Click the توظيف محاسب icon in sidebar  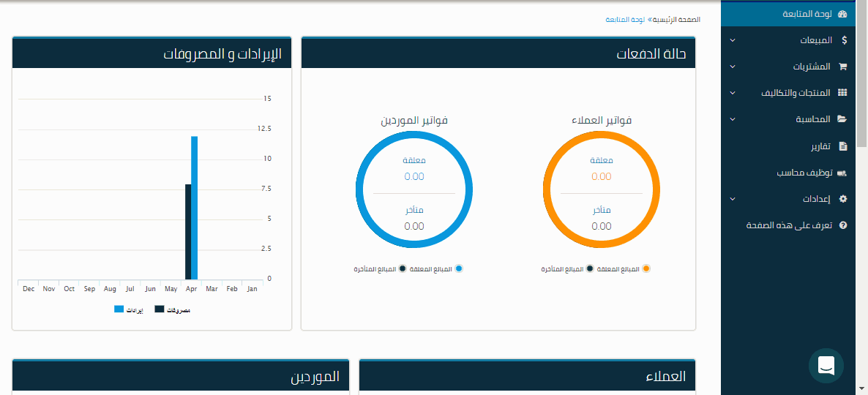point(842,173)
